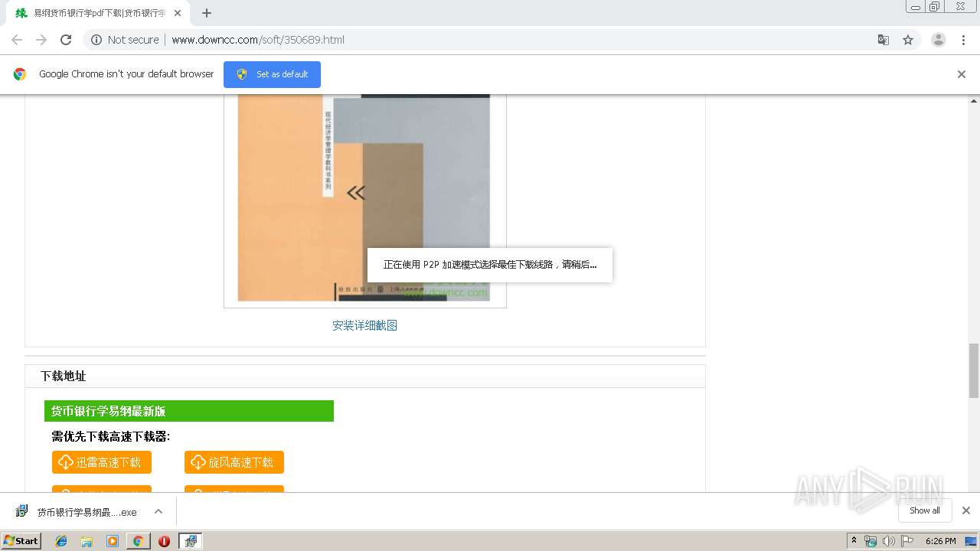Set Chrome as default browser
The height and width of the screenshot is (551, 980).
coord(272,74)
